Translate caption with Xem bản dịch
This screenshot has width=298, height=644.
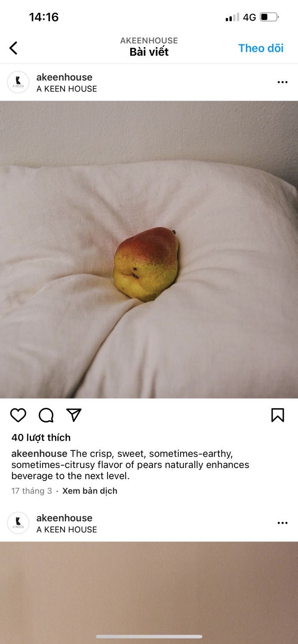(90, 491)
